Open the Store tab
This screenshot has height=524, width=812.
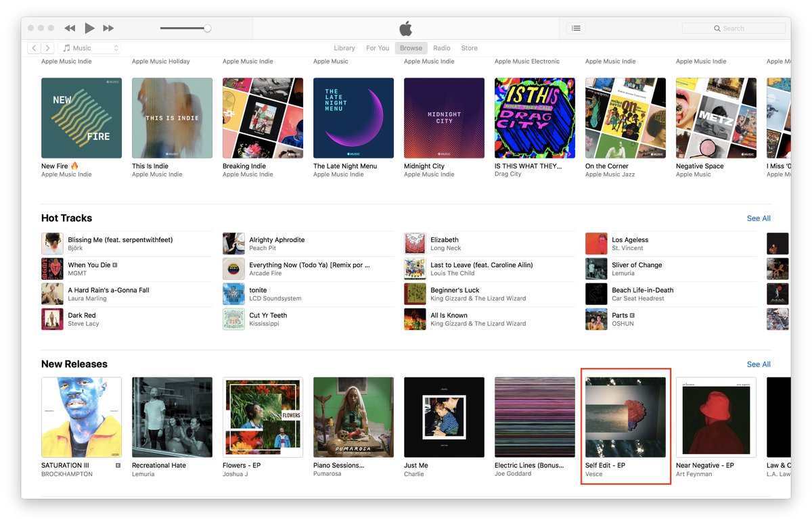(x=470, y=48)
